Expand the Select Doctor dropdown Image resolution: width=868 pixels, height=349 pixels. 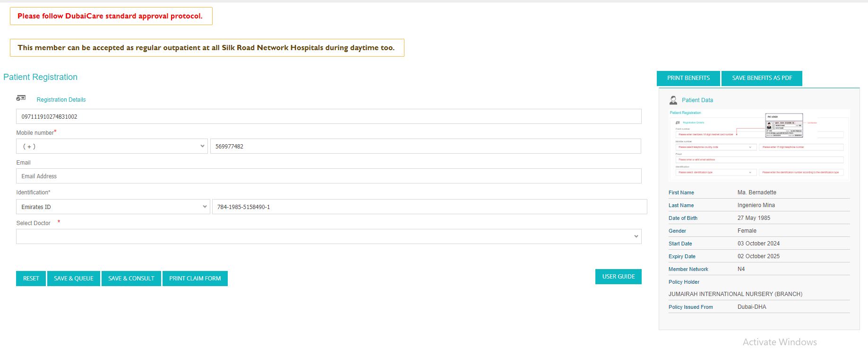click(x=329, y=236)
